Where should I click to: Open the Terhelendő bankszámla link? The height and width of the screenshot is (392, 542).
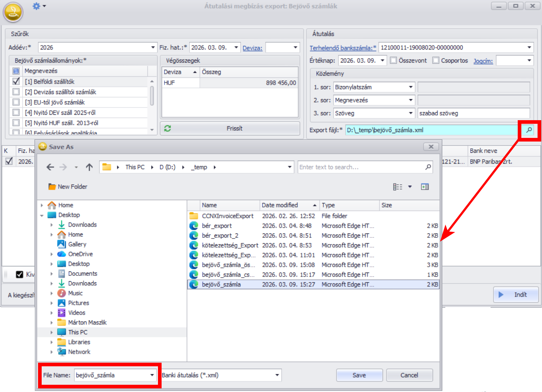(342, 48)
